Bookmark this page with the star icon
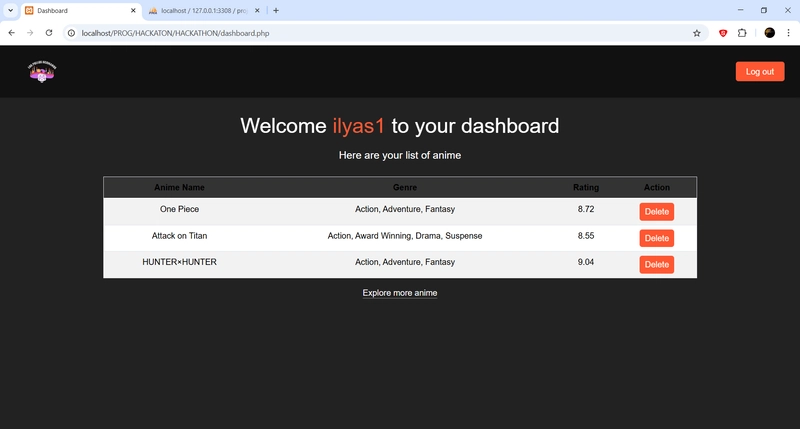Screen dimensions: 800x429 696,33
